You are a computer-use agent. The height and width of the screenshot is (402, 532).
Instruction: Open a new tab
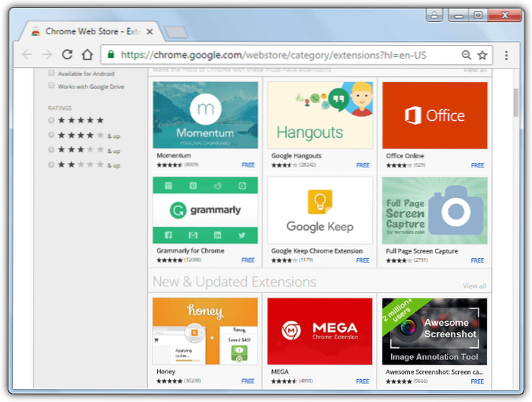(176, 32)
